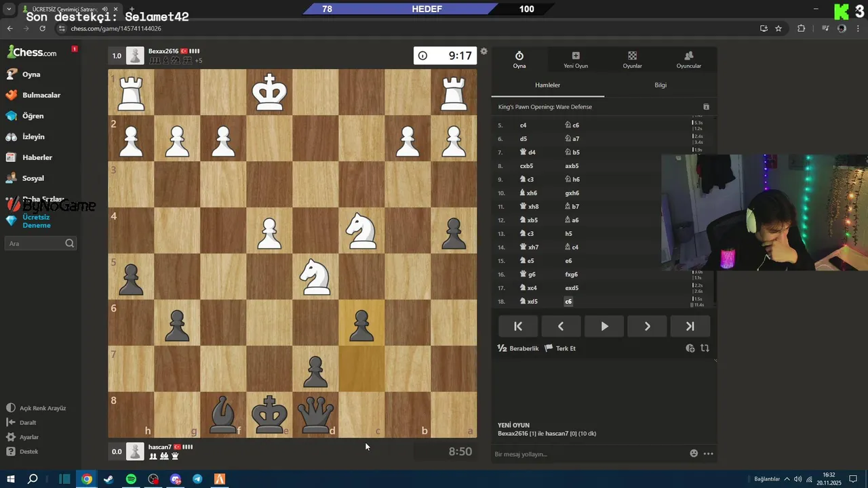
Task: Offer a draw with Beraberlik
Action: [518, 348]
